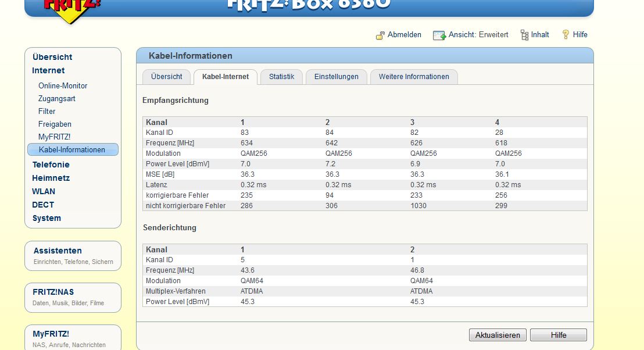644x350 pixels.
Task: Click frequency value 634
Action: 246,143
